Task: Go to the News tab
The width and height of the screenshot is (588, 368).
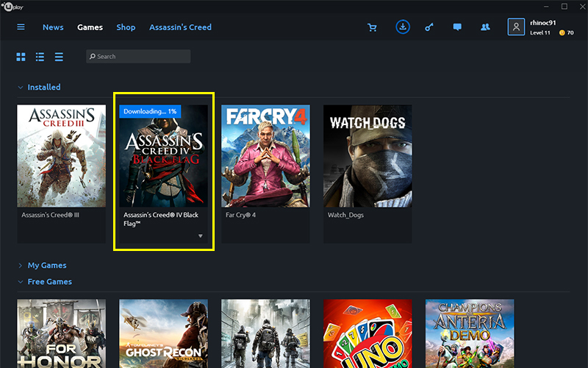Action: tap(53, 27)
